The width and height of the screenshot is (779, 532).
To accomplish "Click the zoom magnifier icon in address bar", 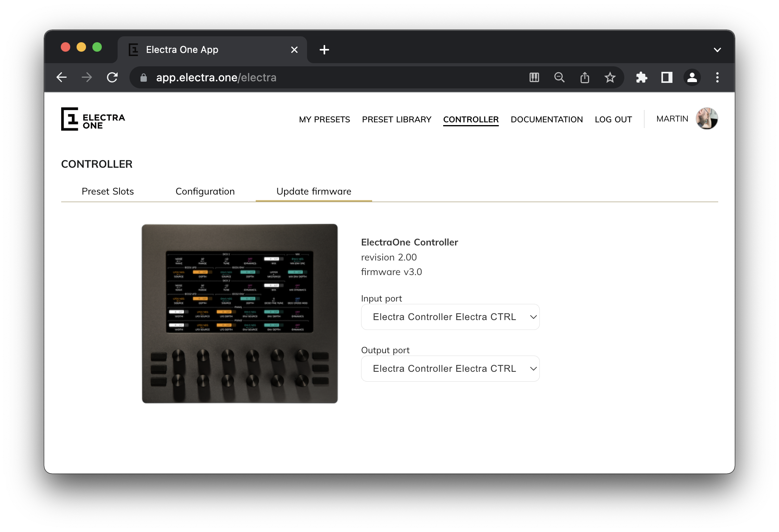I will point(559,77).
